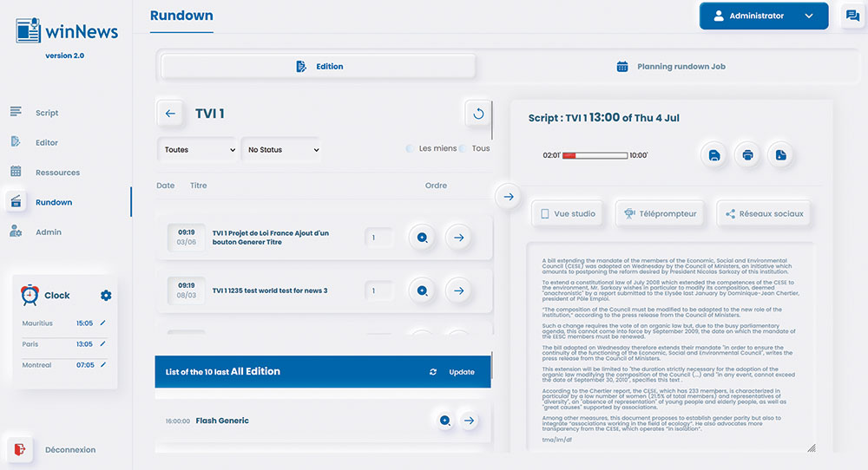
Task: Click the script duration progress bar
Action: [x=595, y=156]
